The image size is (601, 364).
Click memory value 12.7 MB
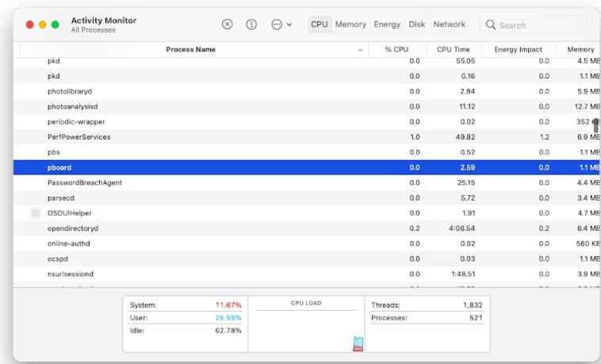tap(588, 106)
